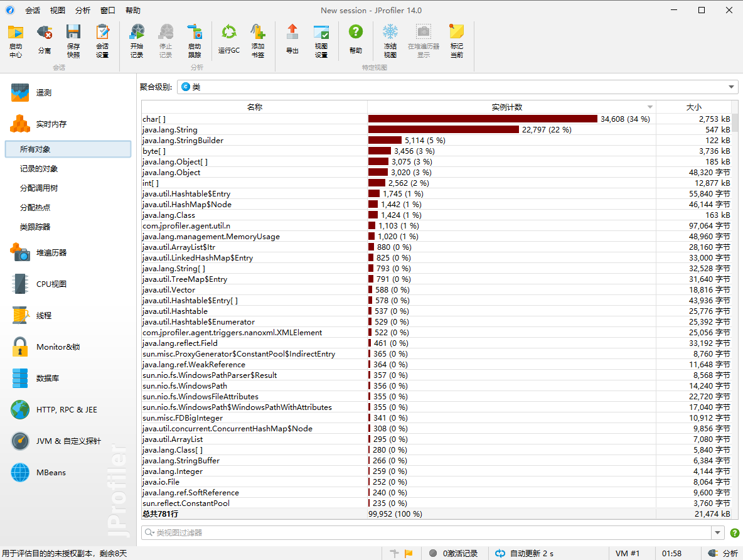
Task: Click in the 类视图过滤器 filter field
Action: [427, 532]
